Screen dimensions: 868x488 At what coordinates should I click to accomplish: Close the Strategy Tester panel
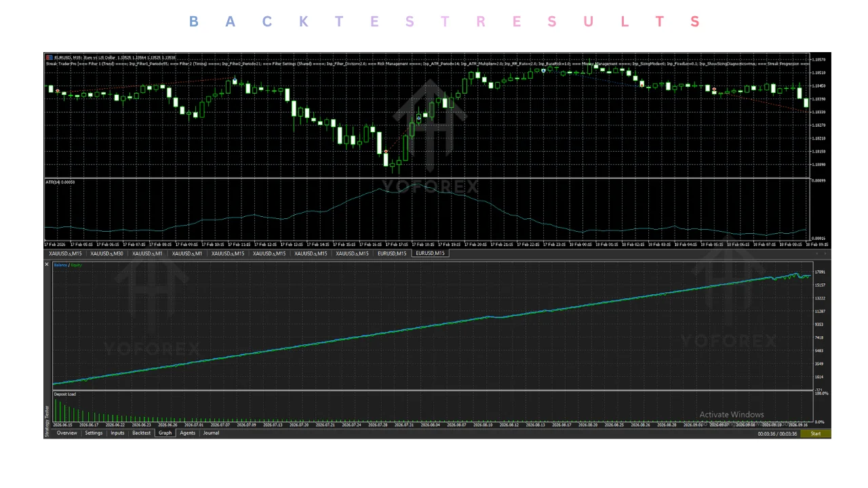pyautogui.click(x=47, y=264)
